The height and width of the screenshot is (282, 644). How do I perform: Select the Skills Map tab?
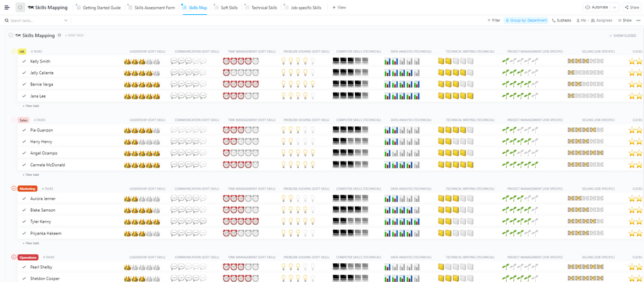click(195, 7)
